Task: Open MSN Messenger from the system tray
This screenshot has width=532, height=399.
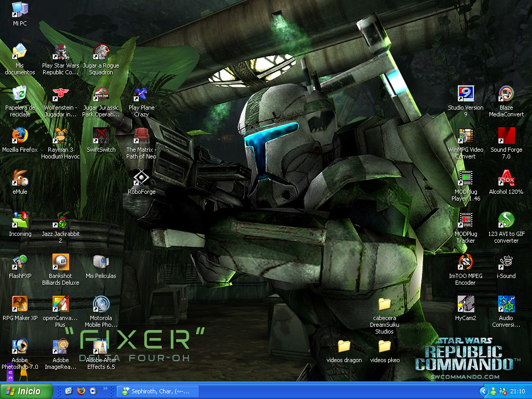Action: pos(493,391)
